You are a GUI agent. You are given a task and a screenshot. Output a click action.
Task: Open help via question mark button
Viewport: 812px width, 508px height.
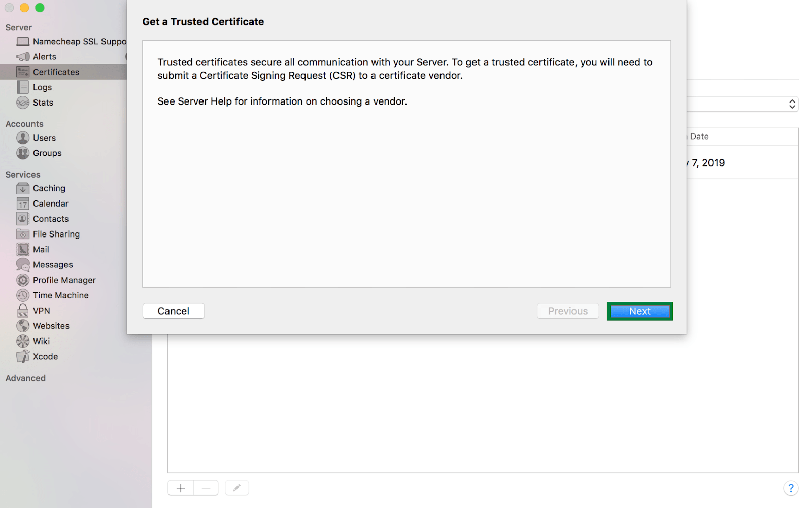pos(791,488)
